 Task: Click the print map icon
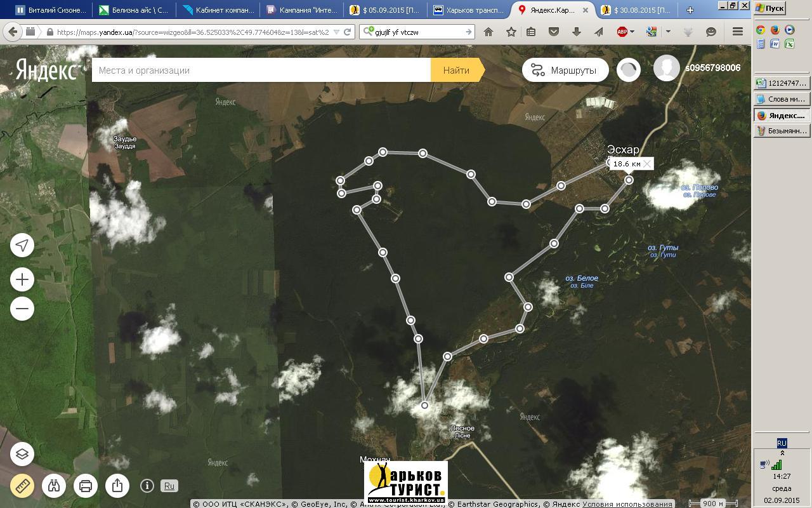tap(86, 486)
